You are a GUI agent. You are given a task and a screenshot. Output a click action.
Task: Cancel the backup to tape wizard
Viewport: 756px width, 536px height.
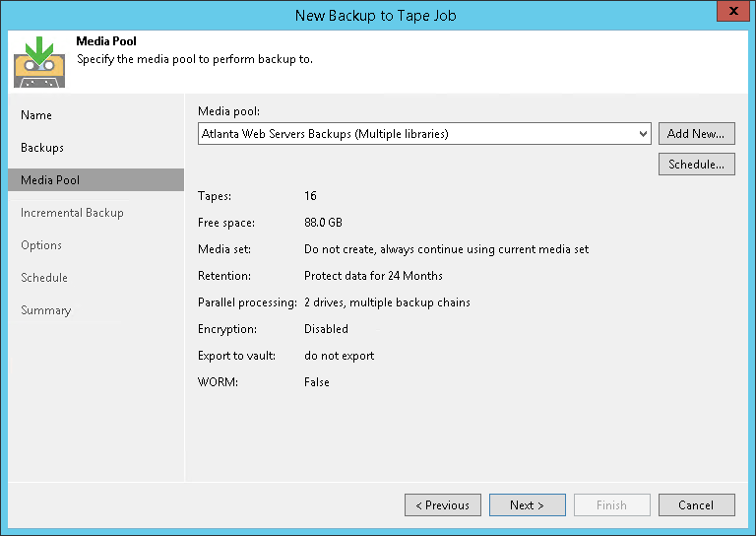click(696, 505)
